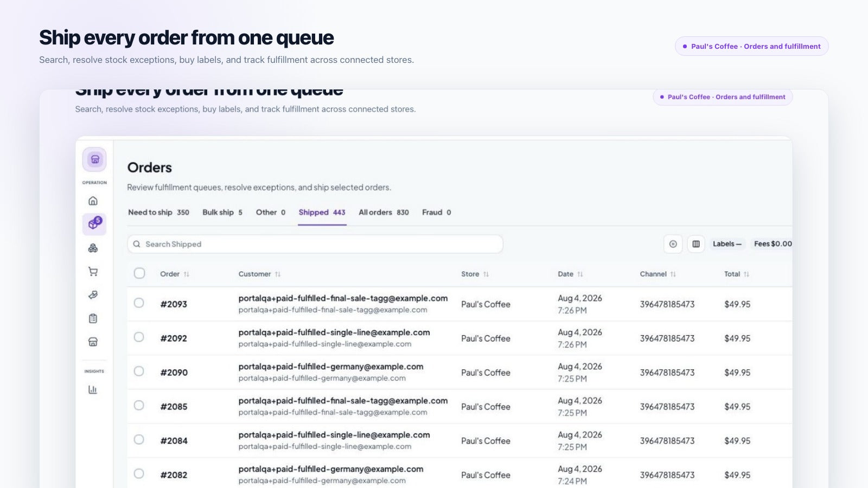Toggle the select-all checkbox in table header
868x488 pixels.
click(x=139, y=273)
